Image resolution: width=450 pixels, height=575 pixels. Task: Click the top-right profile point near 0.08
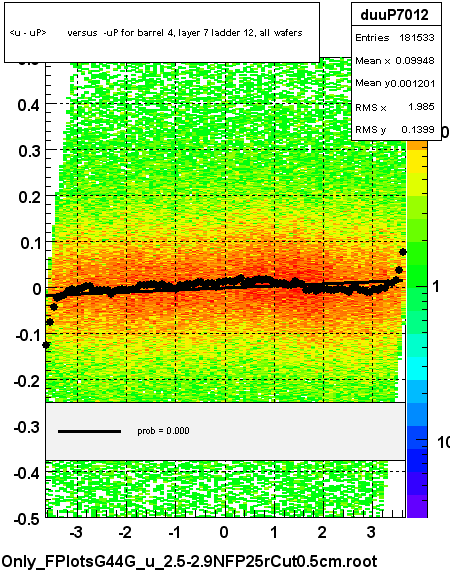click(403, 252)
